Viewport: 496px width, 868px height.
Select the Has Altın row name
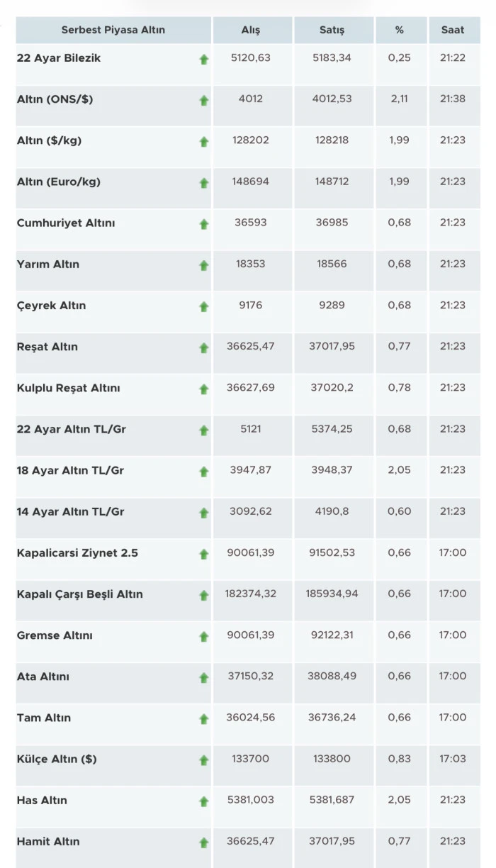[42, 800]
